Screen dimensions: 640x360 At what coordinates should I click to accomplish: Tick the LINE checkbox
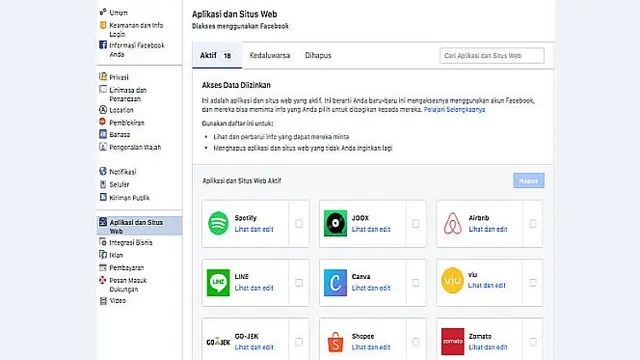click(x=299, y=283)
